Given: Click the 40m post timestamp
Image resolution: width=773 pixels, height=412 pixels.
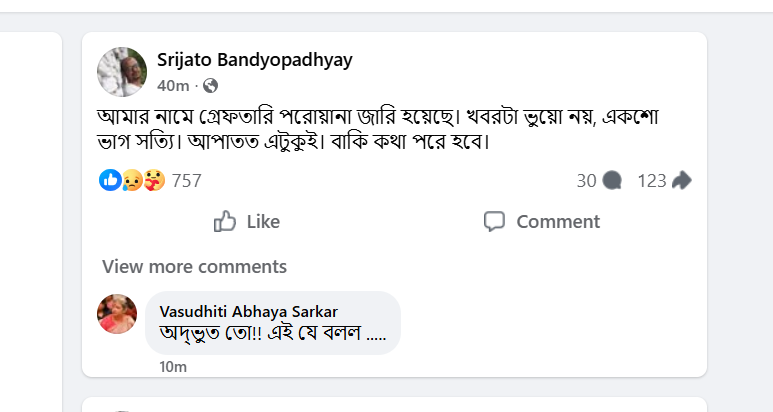Looking at the screenshot, I should pyautogui.click(x=173, y=86).
